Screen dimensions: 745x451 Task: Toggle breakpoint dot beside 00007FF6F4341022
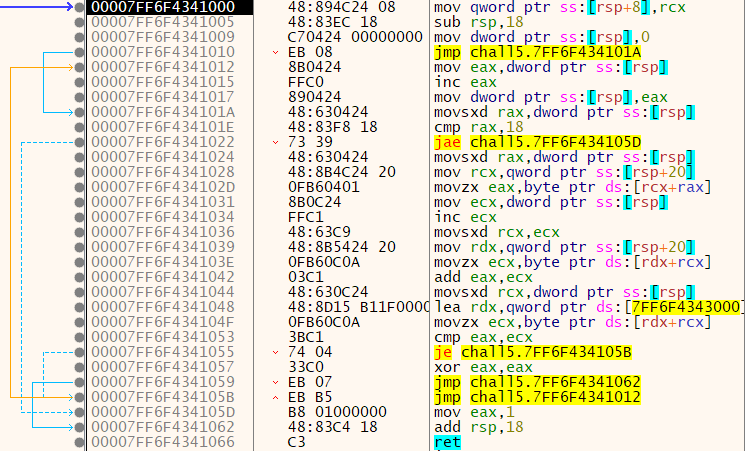[79, 142]
